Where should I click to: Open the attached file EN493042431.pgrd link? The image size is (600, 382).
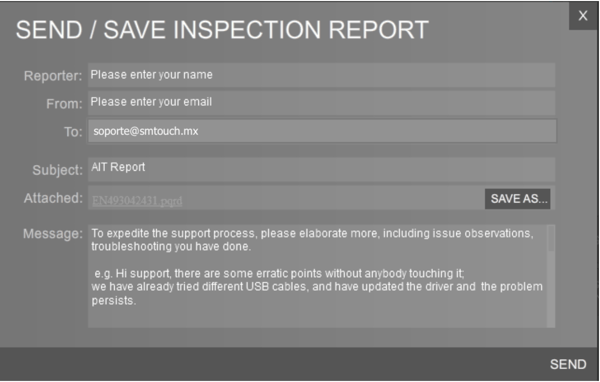click(137, 201)
